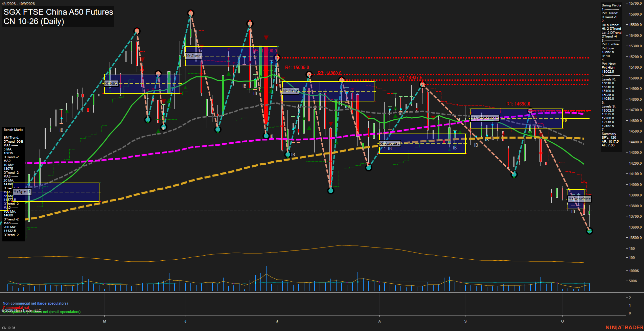Select the chart title SGX FTSE China A50 Futures

[x=58, y=12]
